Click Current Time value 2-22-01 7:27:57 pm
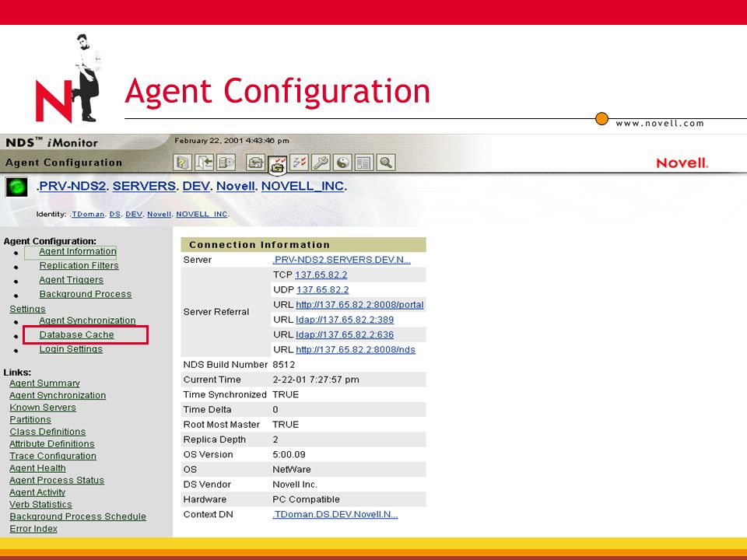 (316, 380)
